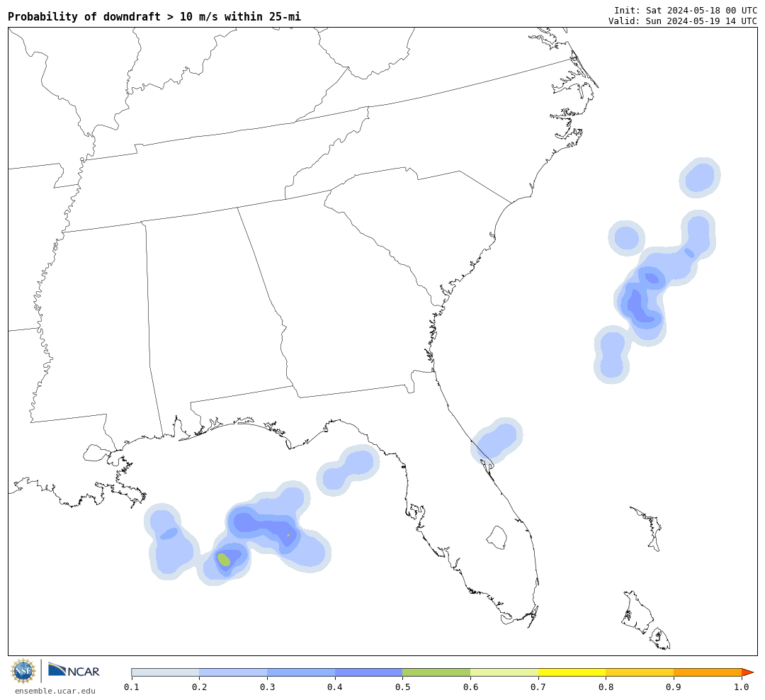Click the 0.9–1.0 orange colorbar segment
This screenshot has height=700, width=765.
[x=708, y=672]
